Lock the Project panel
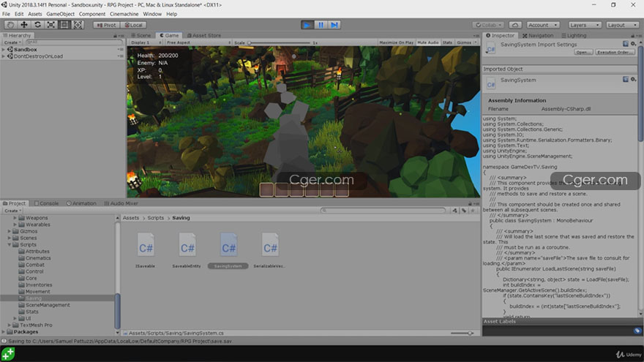 470,203
